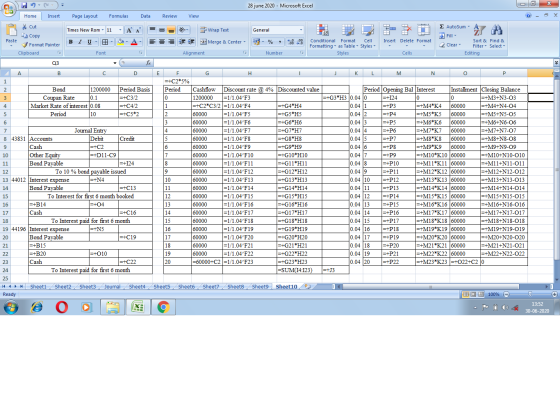560x417 pixels.
Task: Toggle Center alignment
Action: pos(162,42)
